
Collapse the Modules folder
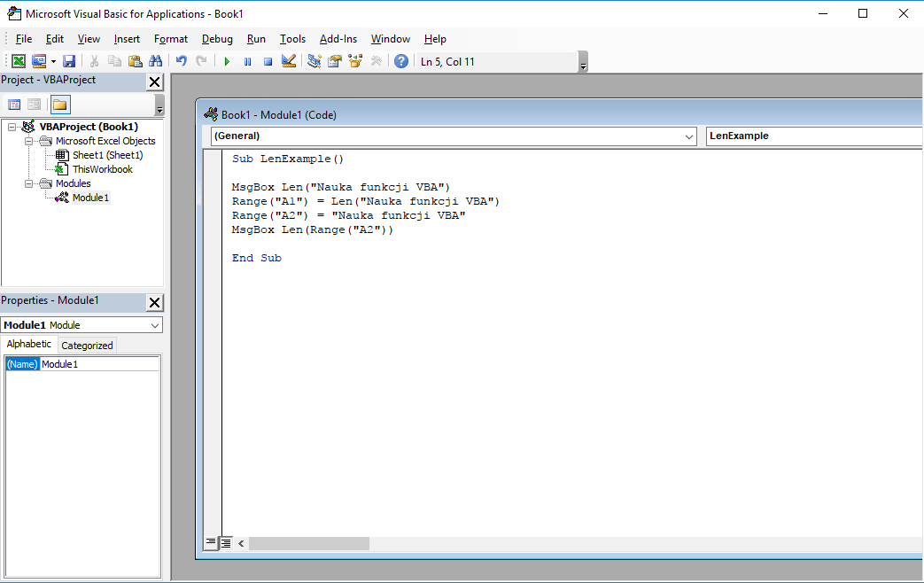click(29, 183)
